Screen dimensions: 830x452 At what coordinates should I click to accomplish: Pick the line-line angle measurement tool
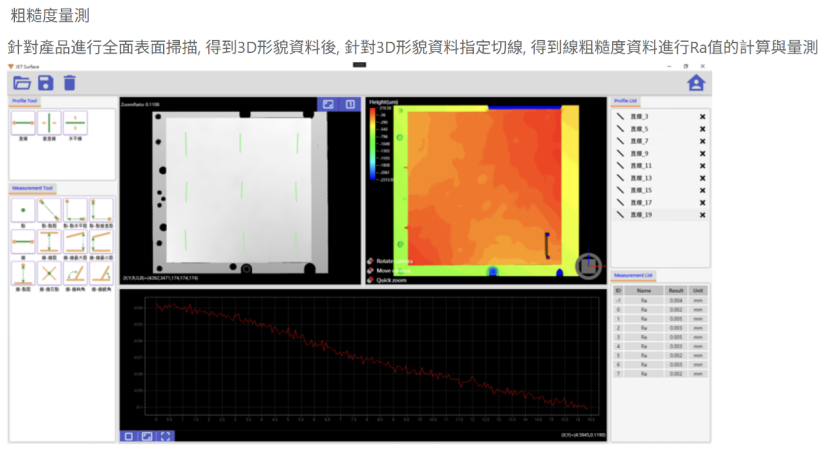tap(75, 274)
